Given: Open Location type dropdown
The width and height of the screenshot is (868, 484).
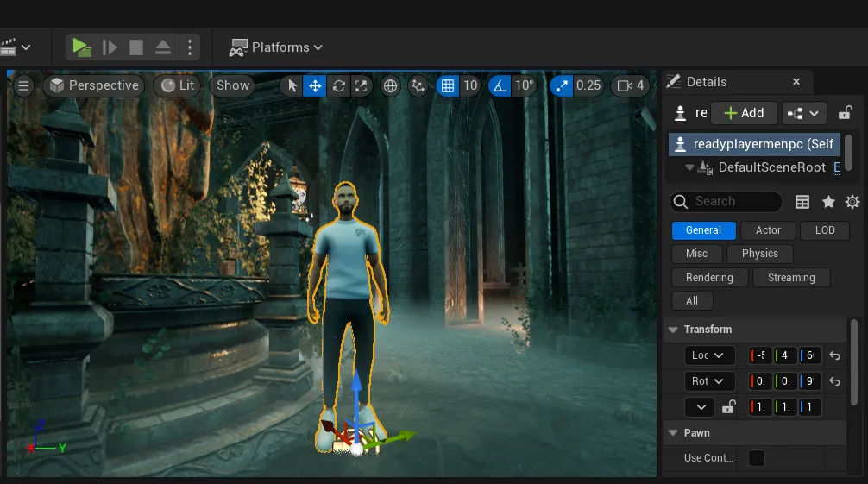Looking at the screenshot, I should (x=710, y=355).
